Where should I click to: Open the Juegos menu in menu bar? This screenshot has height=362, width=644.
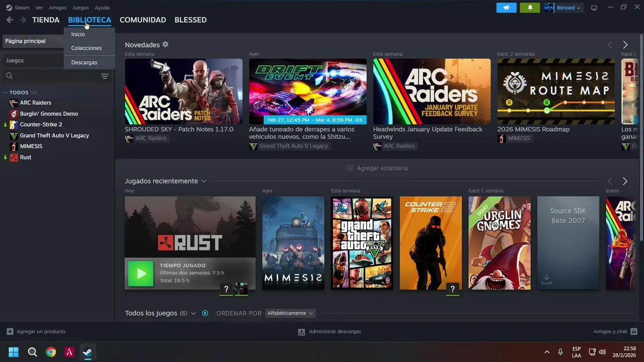(80, 8)
